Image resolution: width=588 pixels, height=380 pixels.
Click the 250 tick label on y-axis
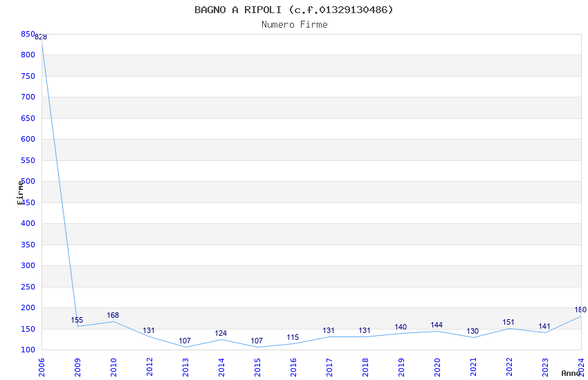28,287
